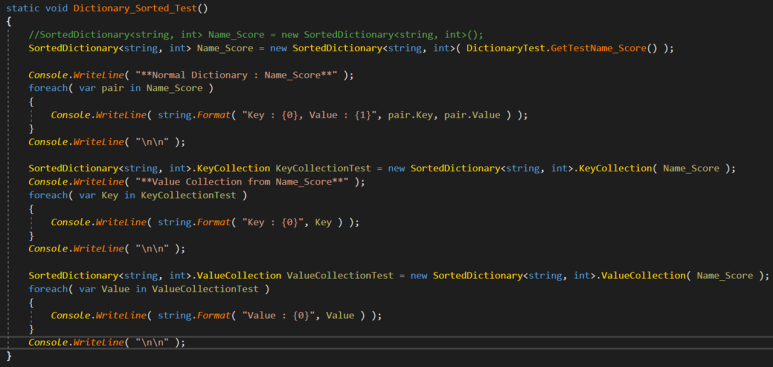This screenshot has width=773, height=367.
Task: Click the commented-out SortedDictionary line
Action: 256,35
